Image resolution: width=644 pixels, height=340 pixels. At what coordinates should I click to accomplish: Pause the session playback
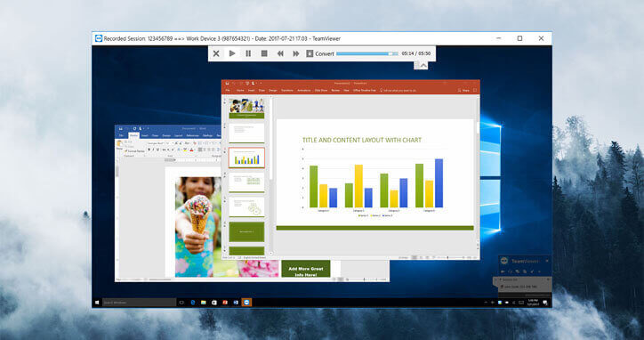click(248, 53)
